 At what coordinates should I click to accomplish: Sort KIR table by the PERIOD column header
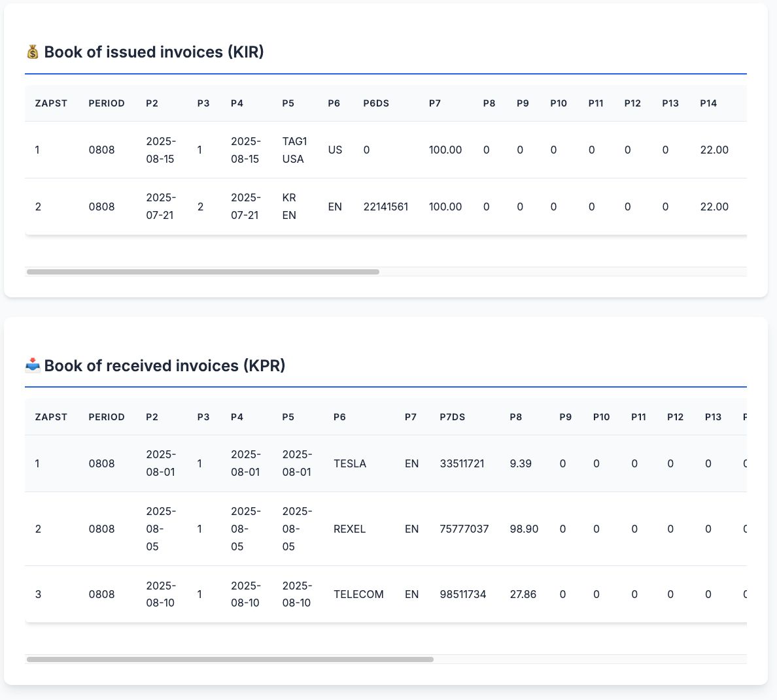coord(107,103)
